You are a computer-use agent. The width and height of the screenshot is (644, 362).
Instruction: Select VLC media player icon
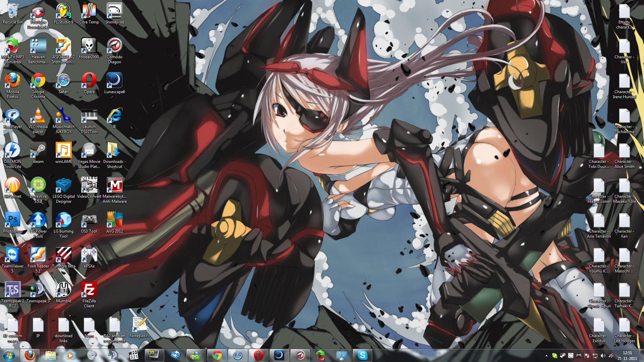coord(38,121)
